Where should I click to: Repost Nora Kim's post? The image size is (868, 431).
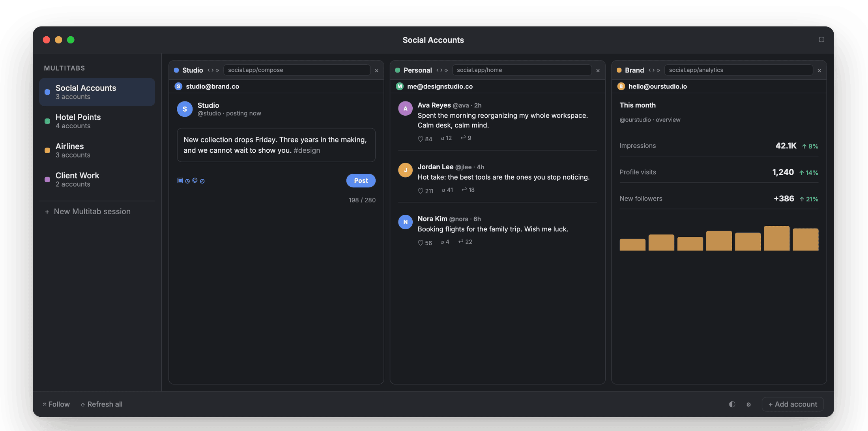pos(445,242)
